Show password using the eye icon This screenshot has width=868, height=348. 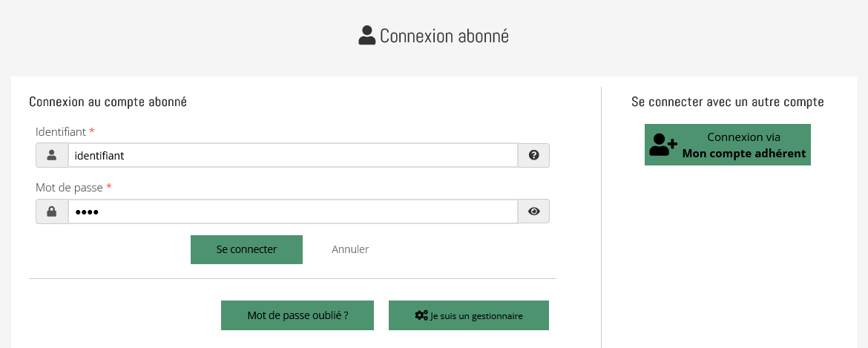click(533, 211)
